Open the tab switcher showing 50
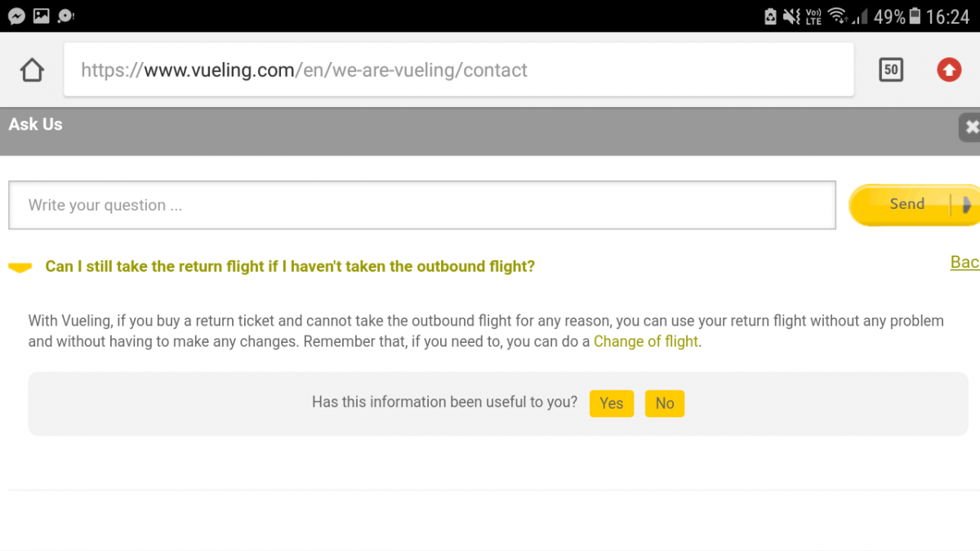Viewport: 980px width, 551px height. [891, 70]
